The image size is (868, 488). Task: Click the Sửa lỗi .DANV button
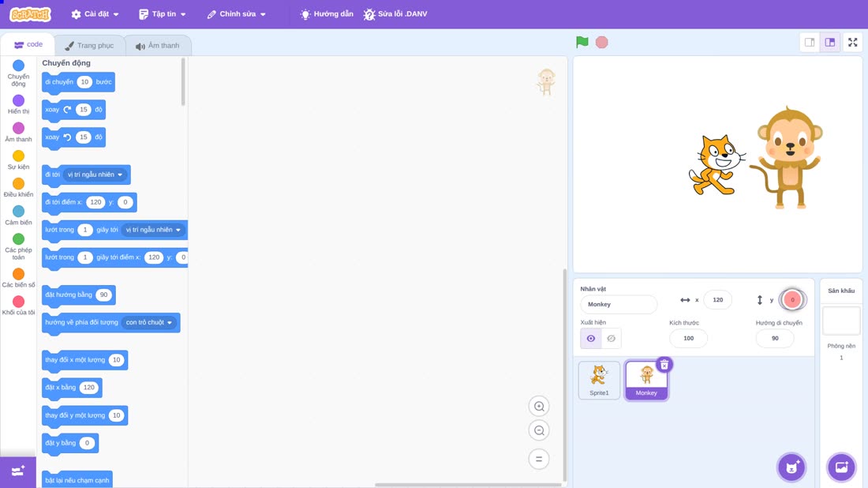pos(395,14)
